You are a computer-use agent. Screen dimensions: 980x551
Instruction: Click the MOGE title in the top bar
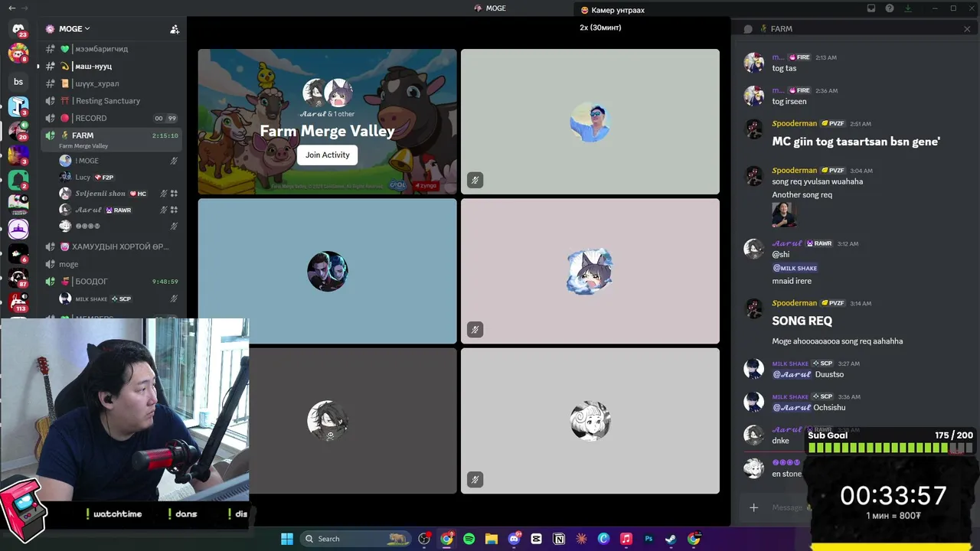(x=495, y=8)
